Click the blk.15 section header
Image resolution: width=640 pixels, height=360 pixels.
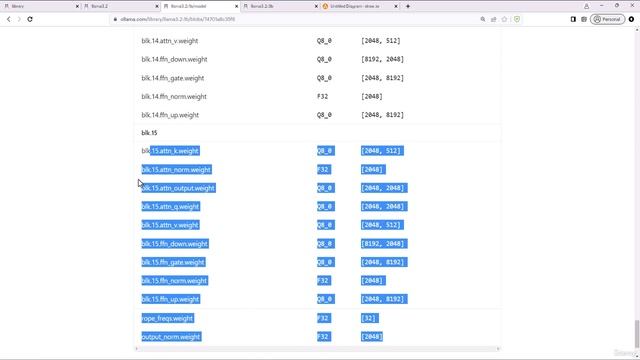pos(149,133)
